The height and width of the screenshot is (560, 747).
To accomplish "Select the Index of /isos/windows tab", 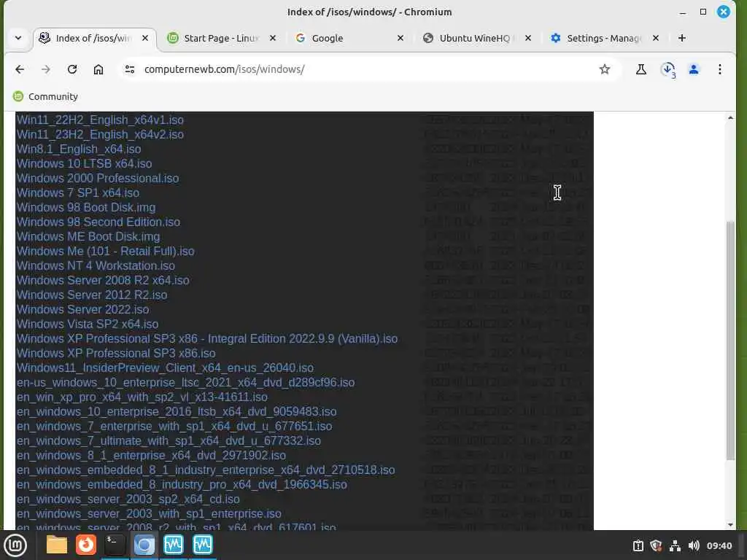I will click(x=94, y=38).
